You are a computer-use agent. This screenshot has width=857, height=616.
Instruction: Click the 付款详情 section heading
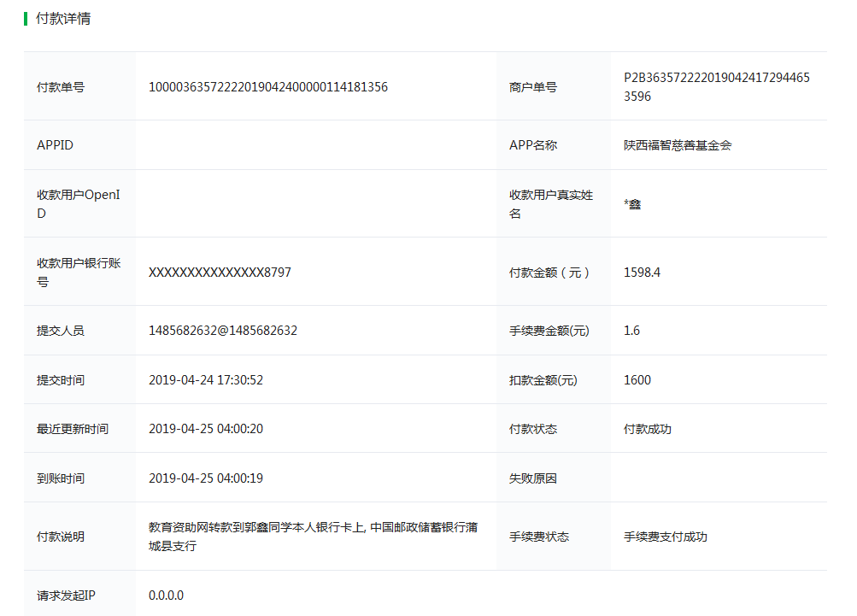point(63,19)
